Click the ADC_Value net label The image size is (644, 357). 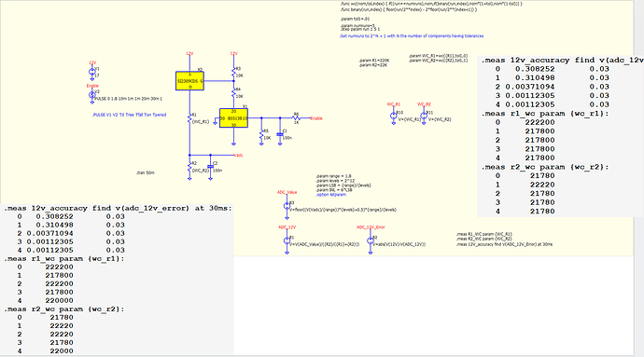(x=287, y=192)
